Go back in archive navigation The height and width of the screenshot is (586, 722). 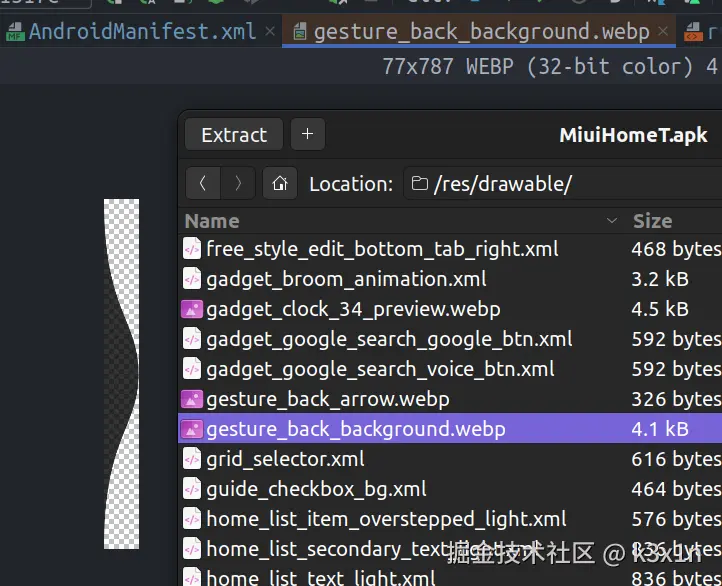pos(203,183)
